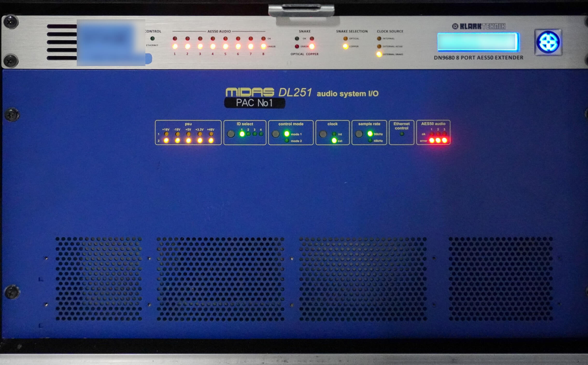This screenshot has width=588, height=365.
Task: Tap the snake optical OK LED
Action: click(297, 39)
